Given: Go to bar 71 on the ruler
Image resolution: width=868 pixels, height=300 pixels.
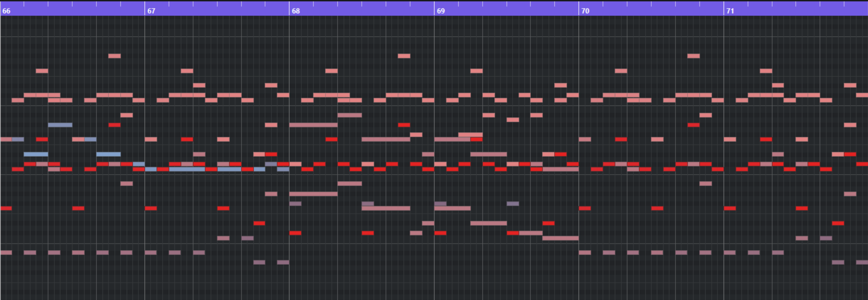Looking at the screenshot, I should (730, 11).
